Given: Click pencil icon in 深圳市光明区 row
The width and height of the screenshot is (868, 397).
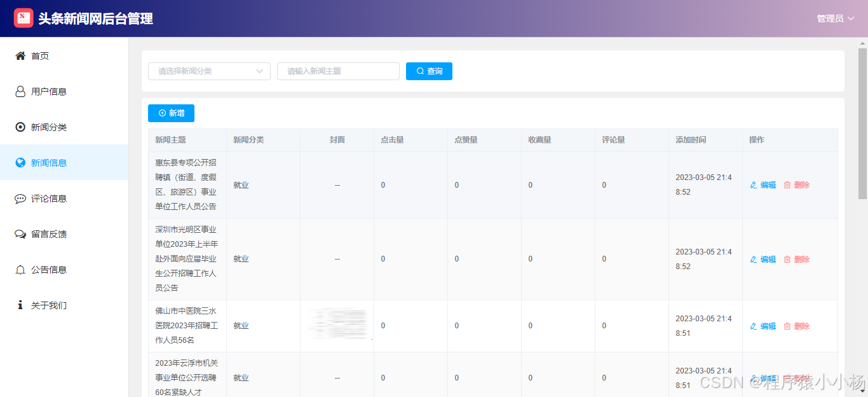Looking at the screenshot, I should tap(754, 260).
